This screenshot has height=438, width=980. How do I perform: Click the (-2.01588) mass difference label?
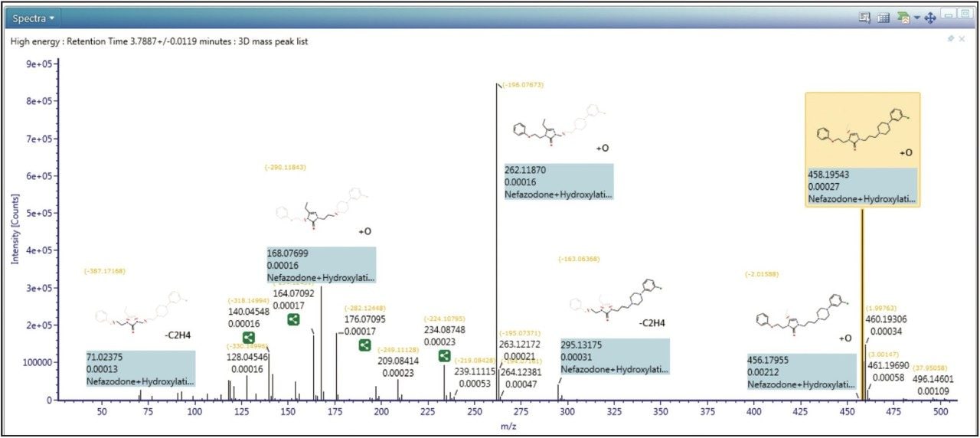[763, 273]
